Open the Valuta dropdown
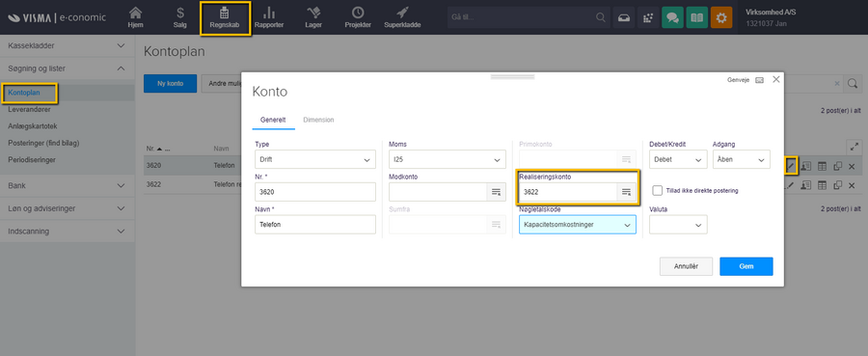The width and height of the screenshot is (868, 356). (678, 225)
